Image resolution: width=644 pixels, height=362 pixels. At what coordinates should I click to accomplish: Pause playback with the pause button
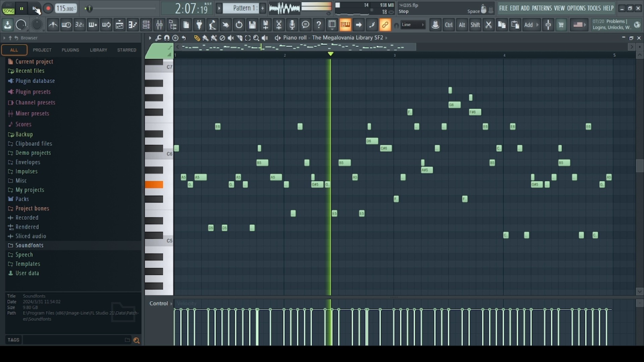21,9
